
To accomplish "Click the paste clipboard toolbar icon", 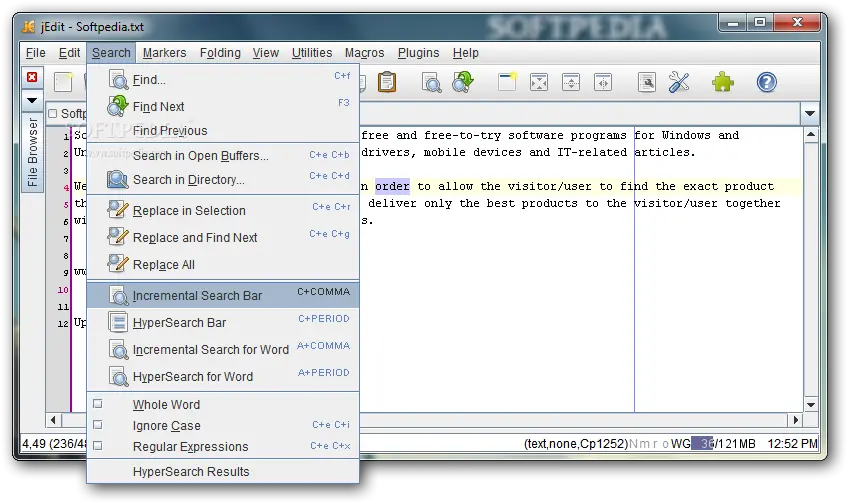I will click(x=387, y=83).
